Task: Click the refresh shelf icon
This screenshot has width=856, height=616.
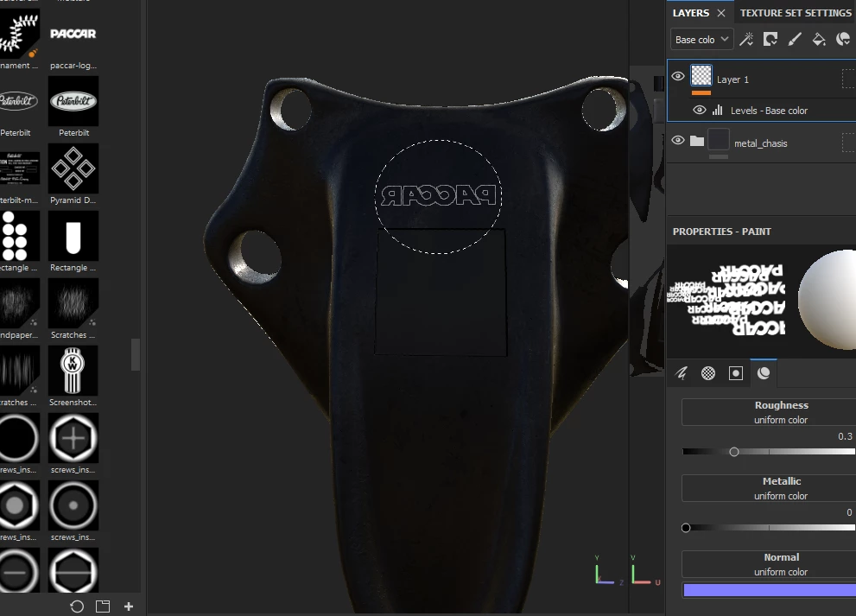Action: tap(77, 606)
